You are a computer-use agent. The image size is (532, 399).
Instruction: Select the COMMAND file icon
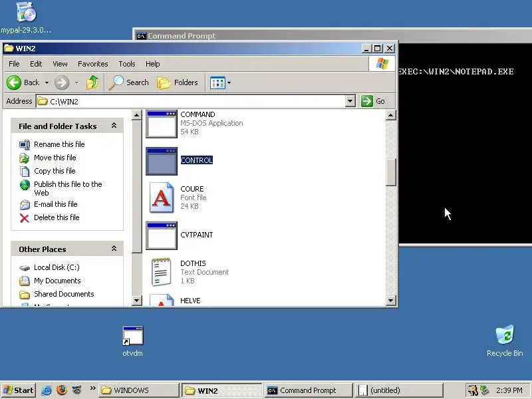point(162,124)
